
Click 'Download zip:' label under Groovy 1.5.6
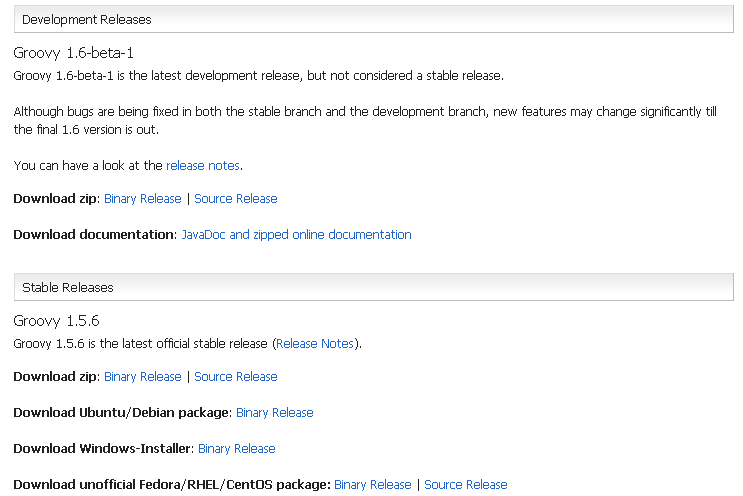(x=56, y=377)
